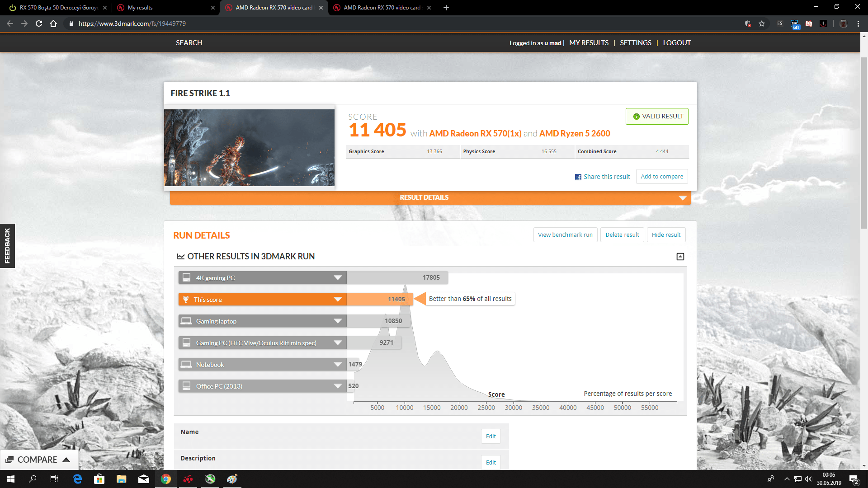Open the This score dropdown arrow
The image size is (868, 488).
pos(337,299)
